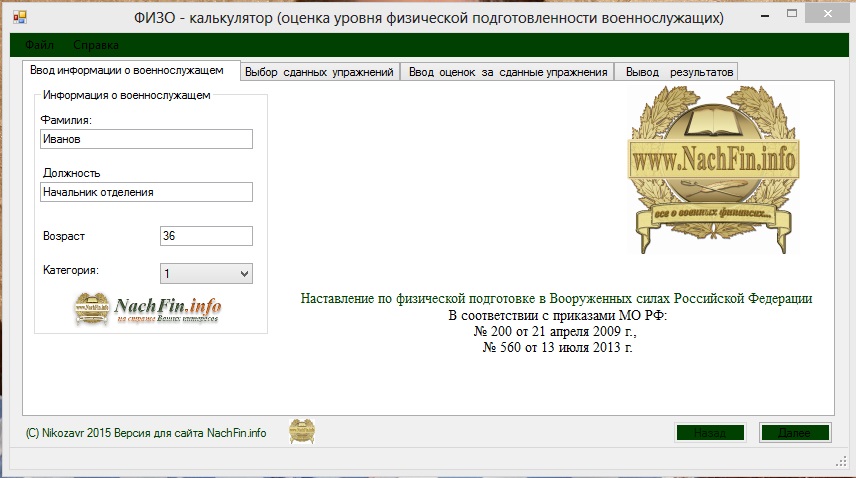Switch to Выбор сданных упражнений tab
This screenshot has height=478, width=856.
point(319,72)
